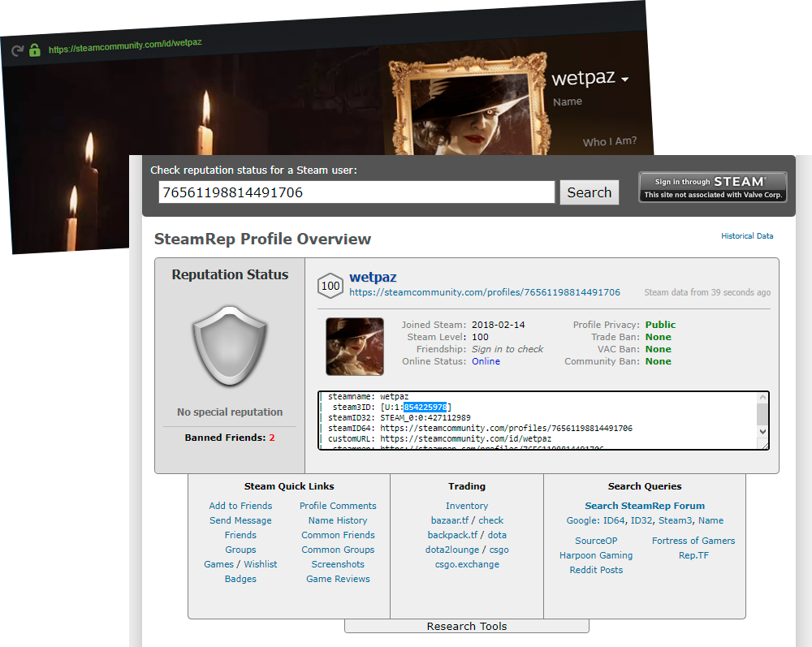Click the scroll down arrow in info textbox

tap(762, 431)
